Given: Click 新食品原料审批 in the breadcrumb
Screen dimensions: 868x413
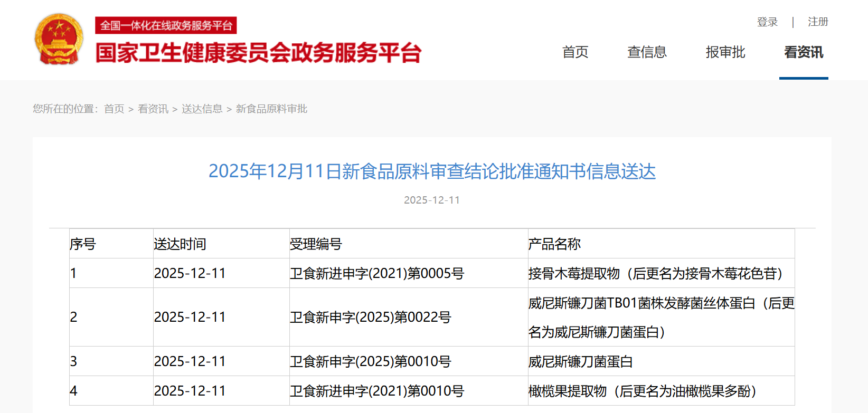Looking at the screenshot, I should 271,109.
